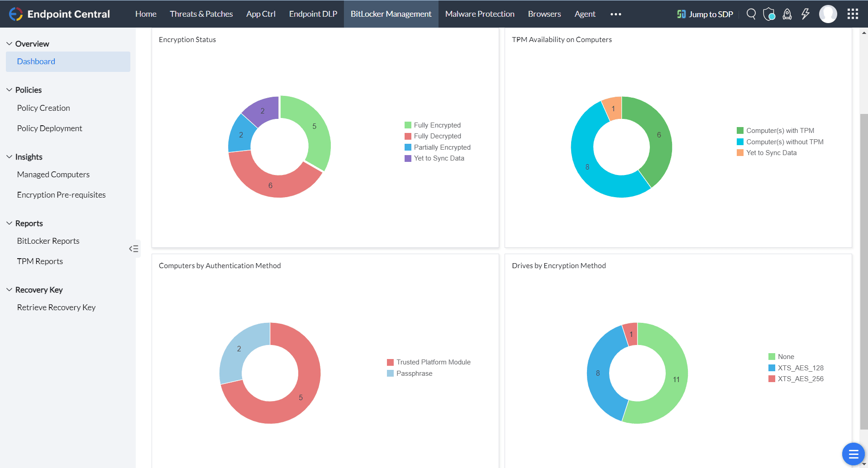Open Retrieve Recovery Key

point(56,307)
